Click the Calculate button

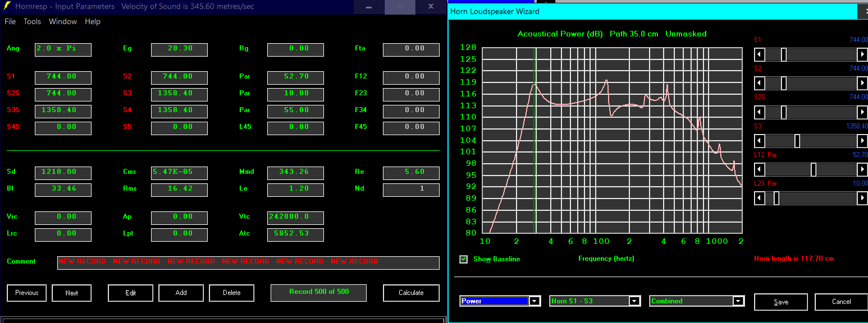click(x=411, y=293)
